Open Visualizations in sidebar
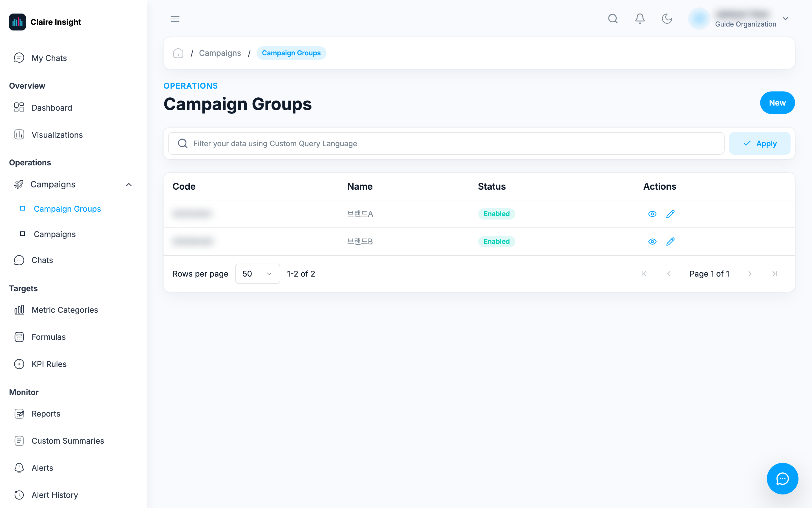The image size is (812, 508). pos(57,135)
